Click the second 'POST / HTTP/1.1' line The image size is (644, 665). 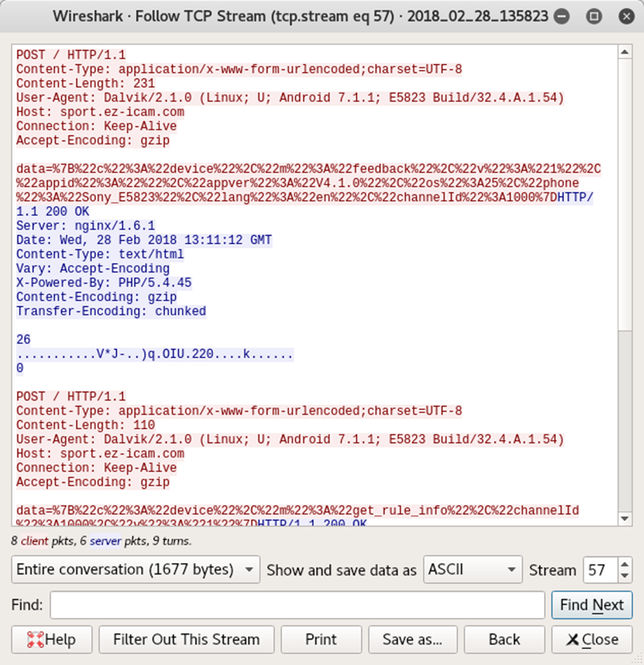(x=71, y=397)
